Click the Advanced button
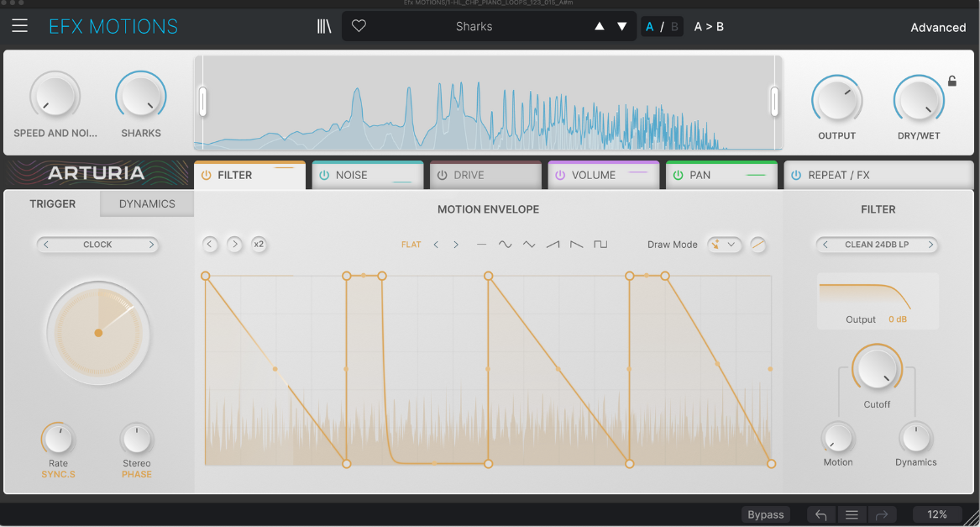 pyautogui.click(x=937, y=28)
